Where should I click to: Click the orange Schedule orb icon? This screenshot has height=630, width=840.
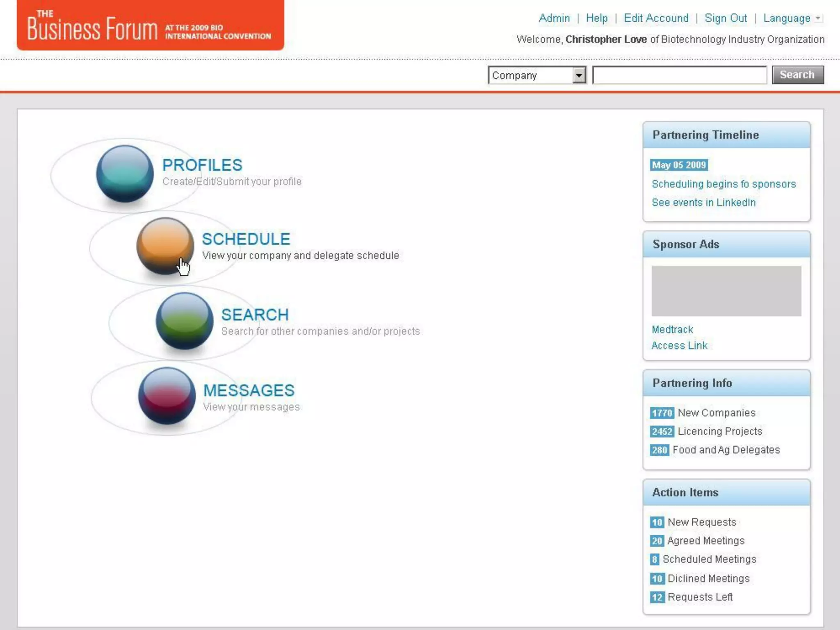(165, 245)
